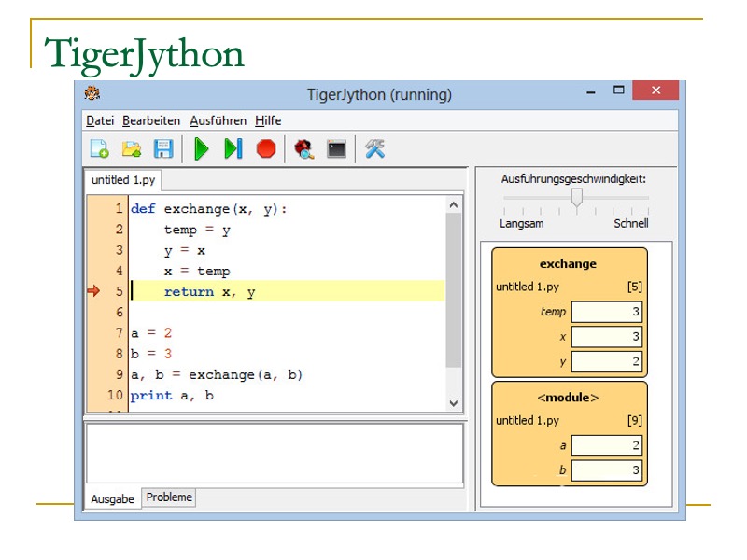Open preferences via the tools icon
Viewport: 747px width, 560px height.
point(374,148)
